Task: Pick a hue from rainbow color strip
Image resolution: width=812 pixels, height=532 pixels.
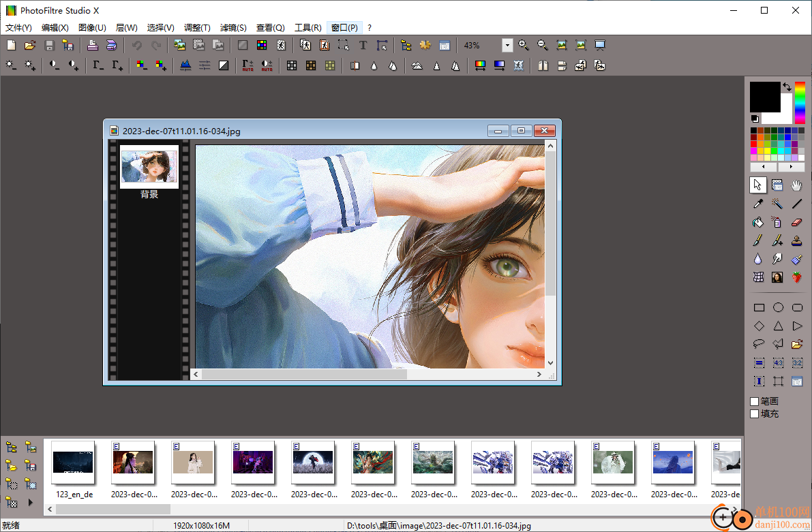Action: pyautogui.click(x=800, y=102)
